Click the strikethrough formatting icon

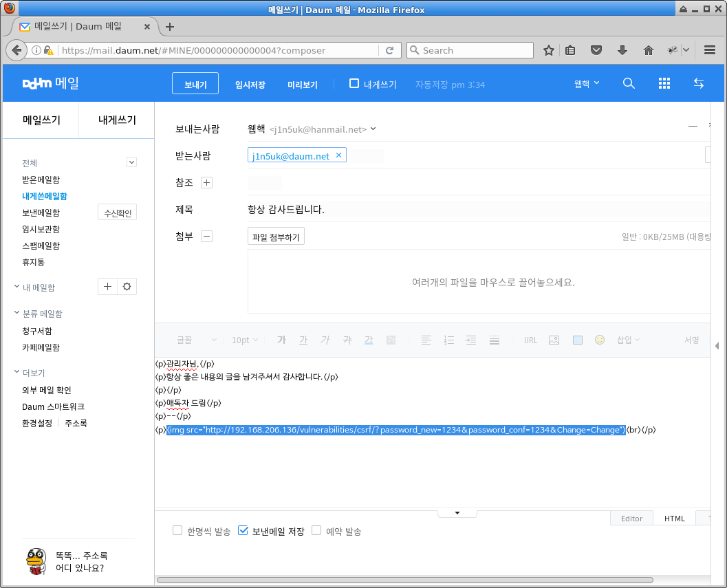coord(347,340)
